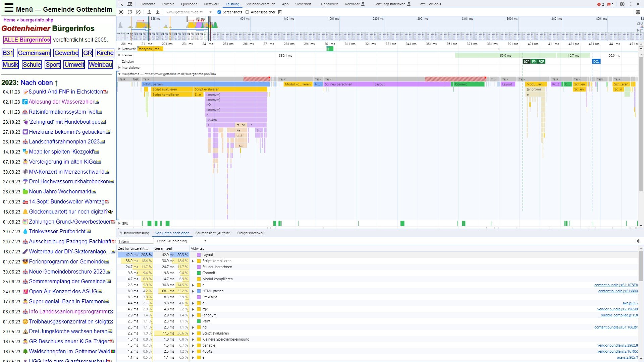
Task: Click the download profile icon
Action: (158, 12)
